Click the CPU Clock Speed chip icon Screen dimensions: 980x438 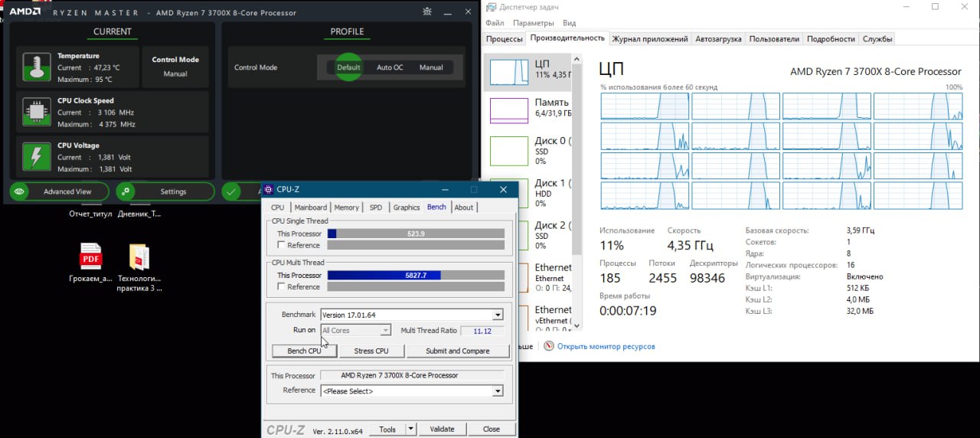tap(35, 112)
